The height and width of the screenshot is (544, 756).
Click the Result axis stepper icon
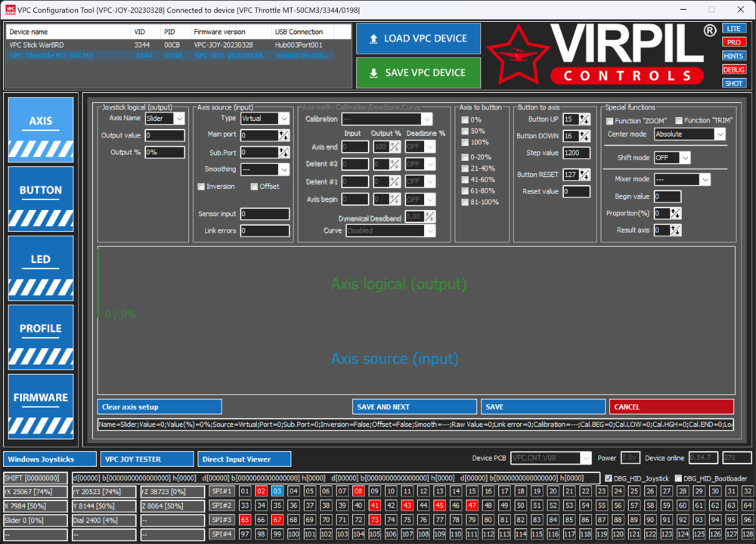pos(675,230)
